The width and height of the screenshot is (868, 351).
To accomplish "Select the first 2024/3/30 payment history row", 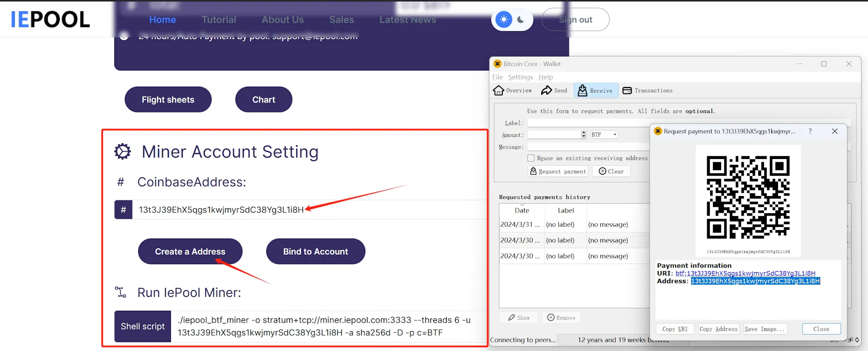I will coord(574,240).
